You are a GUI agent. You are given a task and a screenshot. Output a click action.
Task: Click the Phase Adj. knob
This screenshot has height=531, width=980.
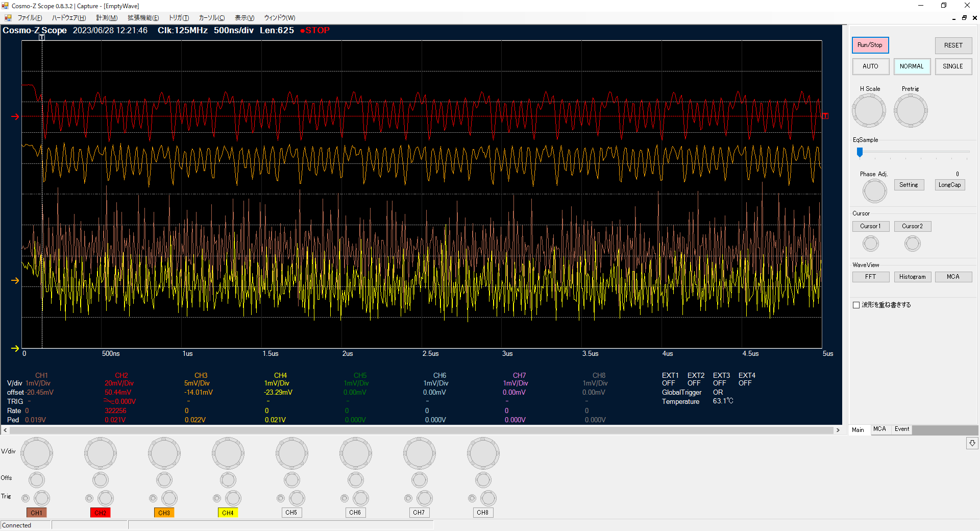(x=874, y=191)
